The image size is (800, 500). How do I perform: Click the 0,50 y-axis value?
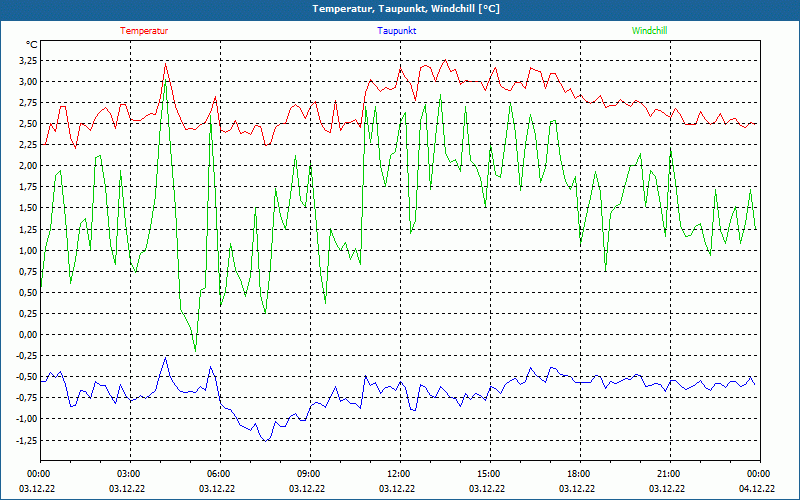point(29,292)
